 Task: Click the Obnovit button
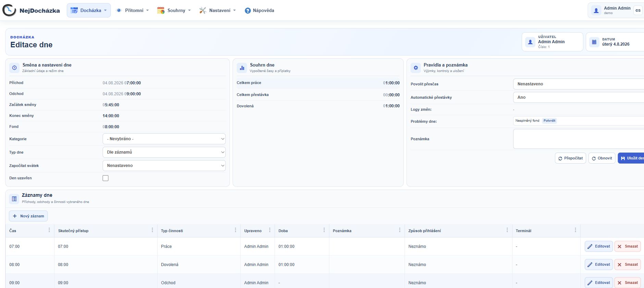[x=602, y=158]
